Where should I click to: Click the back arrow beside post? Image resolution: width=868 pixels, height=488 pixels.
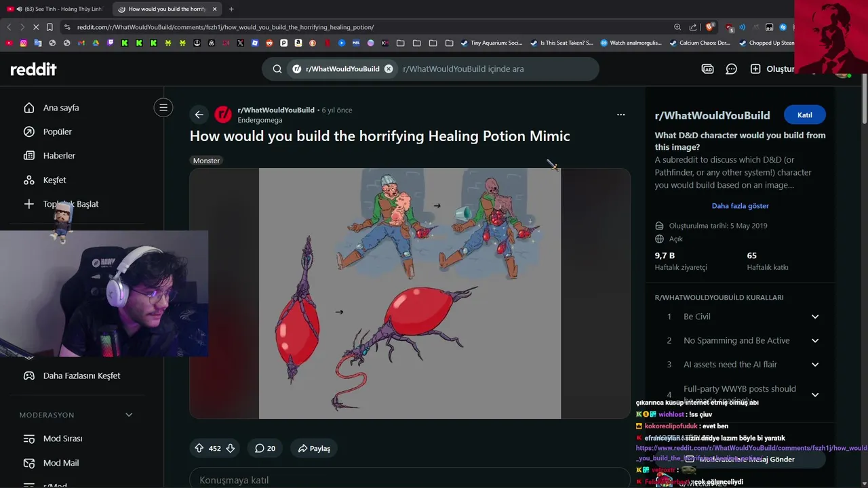(199, 115)
